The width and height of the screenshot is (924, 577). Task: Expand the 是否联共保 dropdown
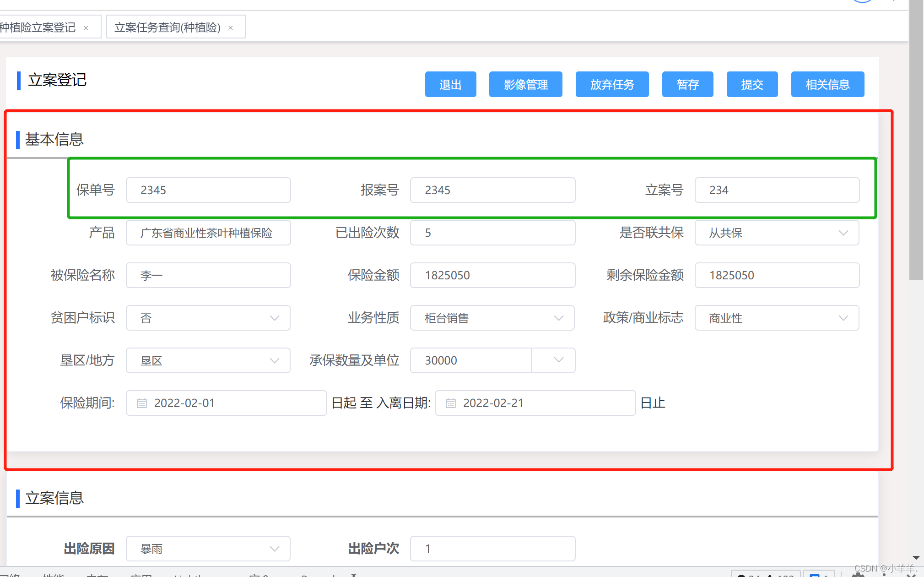pos(776,233)
